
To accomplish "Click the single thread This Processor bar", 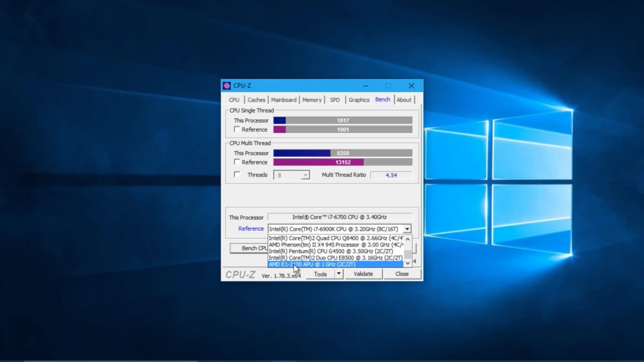I will point(343,121).
